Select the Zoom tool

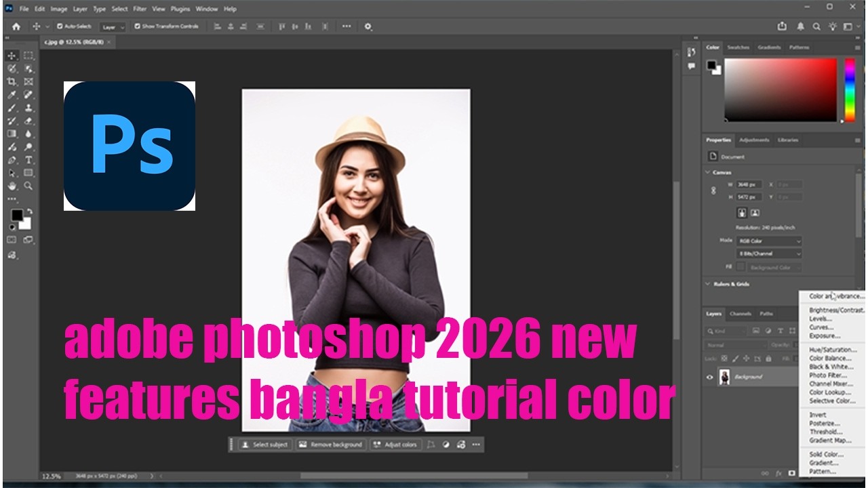pos(28,186)
